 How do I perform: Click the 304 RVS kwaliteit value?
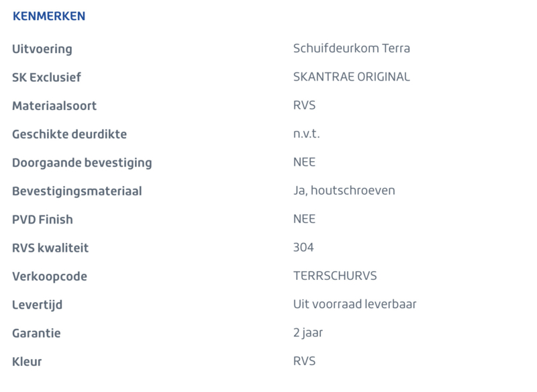coord(303,247)
